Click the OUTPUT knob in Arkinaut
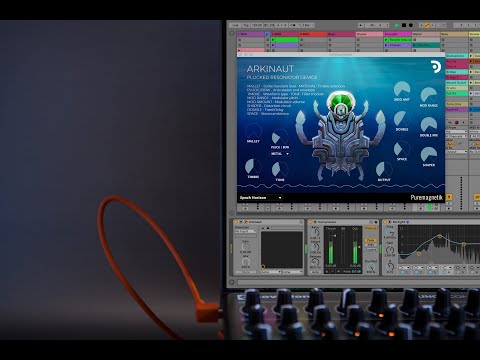Image resolution: width=480 pixels, height=360 pixels. pyautogui.click(x=384, y=169)
